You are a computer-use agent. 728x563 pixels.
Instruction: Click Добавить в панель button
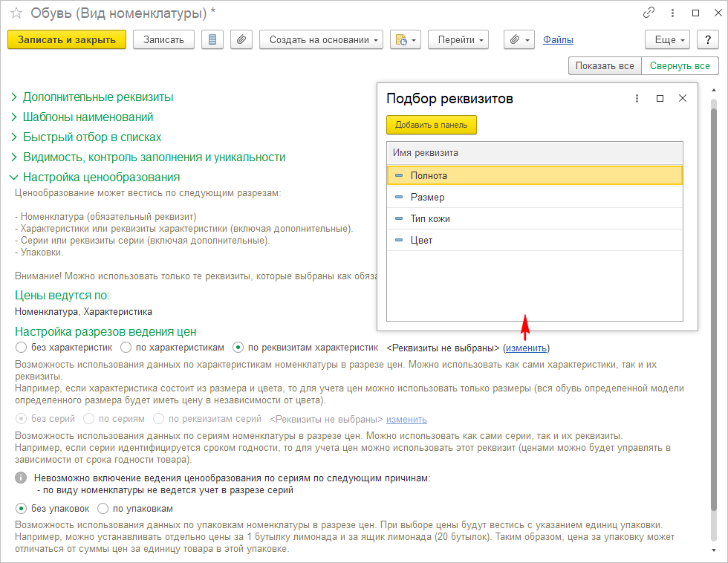pos(431,126)
